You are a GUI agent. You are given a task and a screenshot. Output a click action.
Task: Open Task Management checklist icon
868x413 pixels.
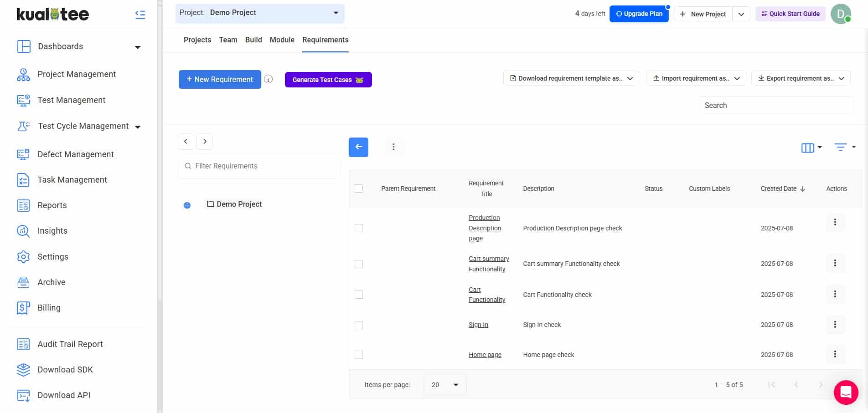point(23,180)
